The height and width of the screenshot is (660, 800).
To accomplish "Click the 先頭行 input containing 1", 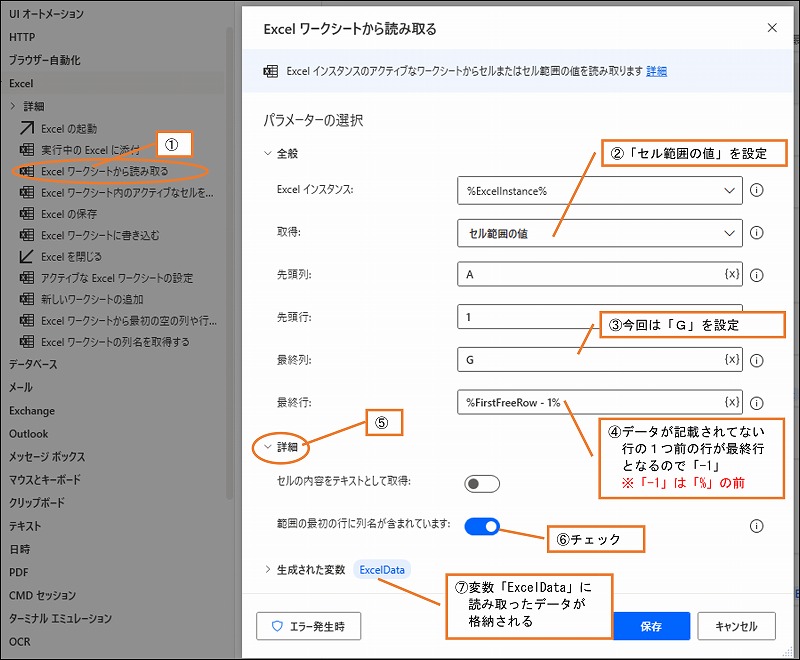I will (599, 317).
